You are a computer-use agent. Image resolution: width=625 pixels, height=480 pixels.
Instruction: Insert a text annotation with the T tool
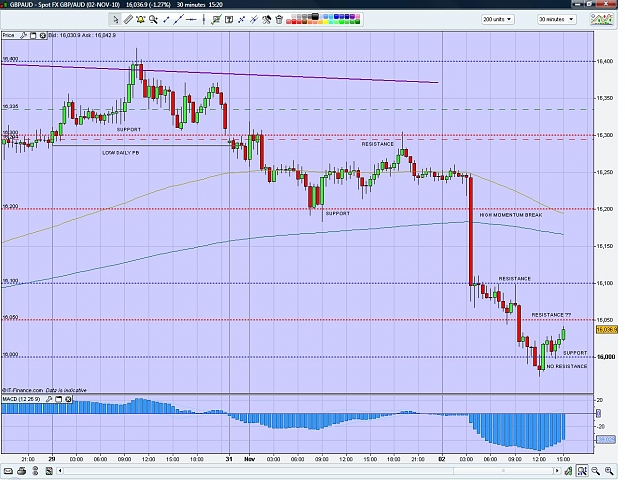(x=229, y=19)
